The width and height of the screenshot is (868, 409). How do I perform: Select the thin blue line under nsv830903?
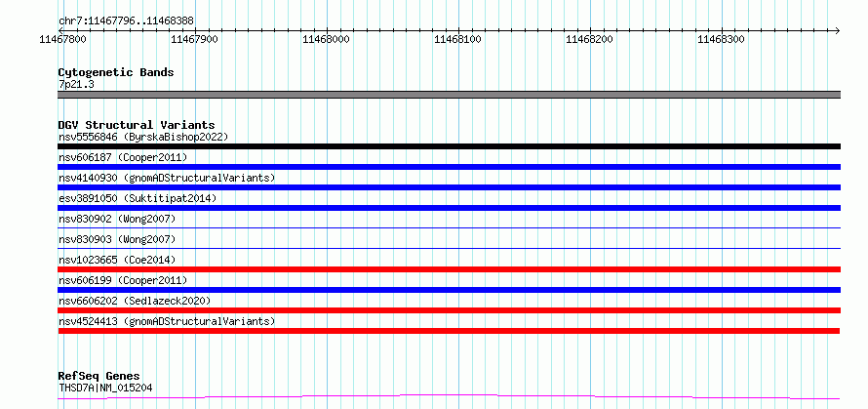pyautogui.click(x=449, y=248)
